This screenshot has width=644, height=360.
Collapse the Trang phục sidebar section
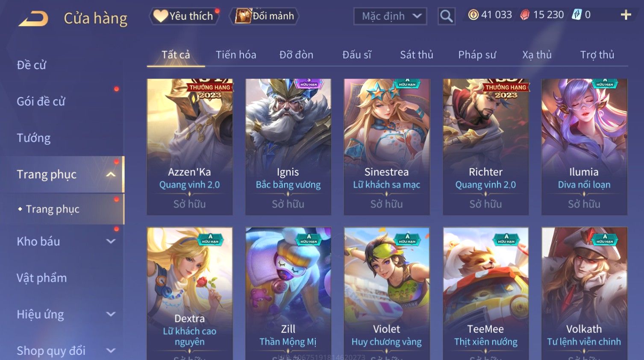pyautogui.click(x=111, y=174)
